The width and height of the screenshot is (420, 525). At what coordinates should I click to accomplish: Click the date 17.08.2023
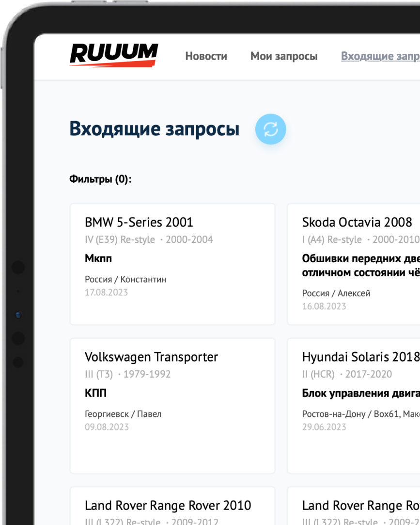click(x=107, y=293)
